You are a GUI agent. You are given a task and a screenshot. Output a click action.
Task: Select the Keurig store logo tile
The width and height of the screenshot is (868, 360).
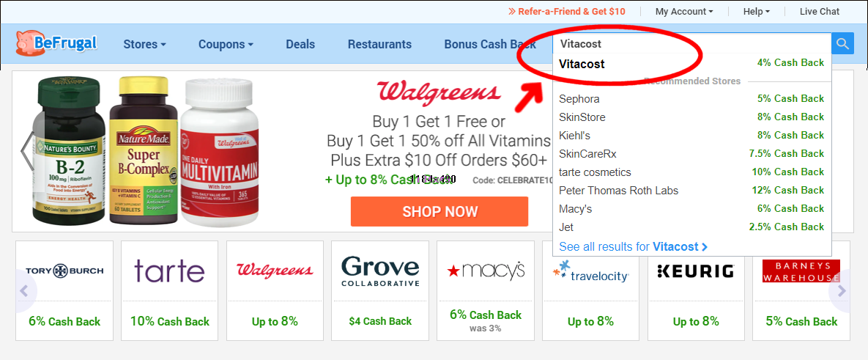696,290
